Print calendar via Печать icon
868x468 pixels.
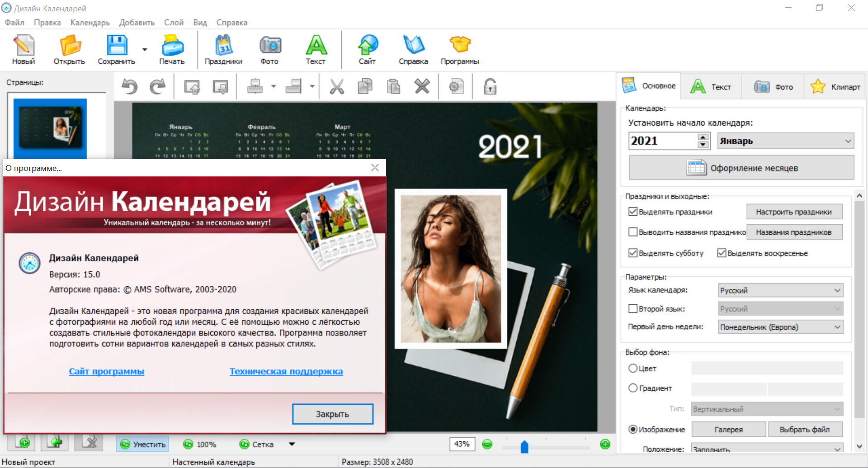172,50
